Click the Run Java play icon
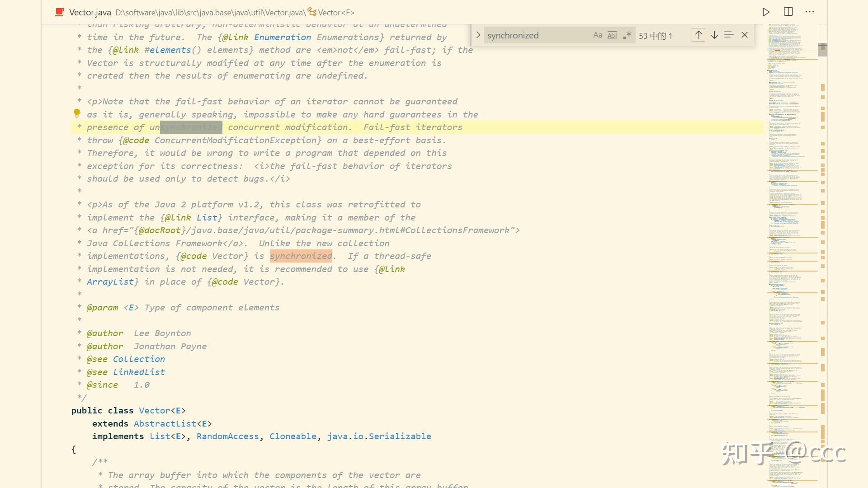Image resolution: width=868 pixels, height=488 pixels. tap(765, 12)
